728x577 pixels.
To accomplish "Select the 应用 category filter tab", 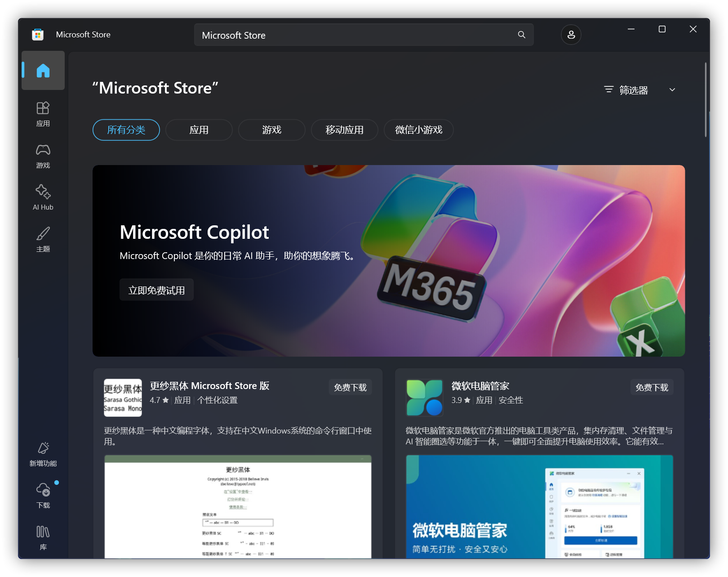I will click(199, 130).
